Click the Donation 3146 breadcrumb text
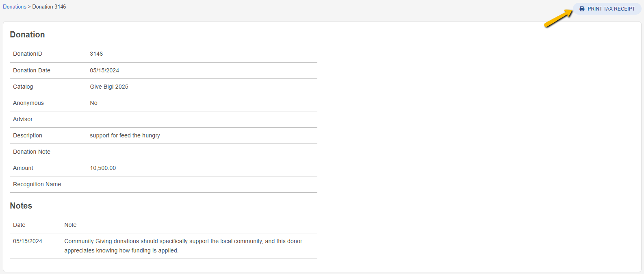The height and width of the screenshot is (274, 644). tap(49, 7)
